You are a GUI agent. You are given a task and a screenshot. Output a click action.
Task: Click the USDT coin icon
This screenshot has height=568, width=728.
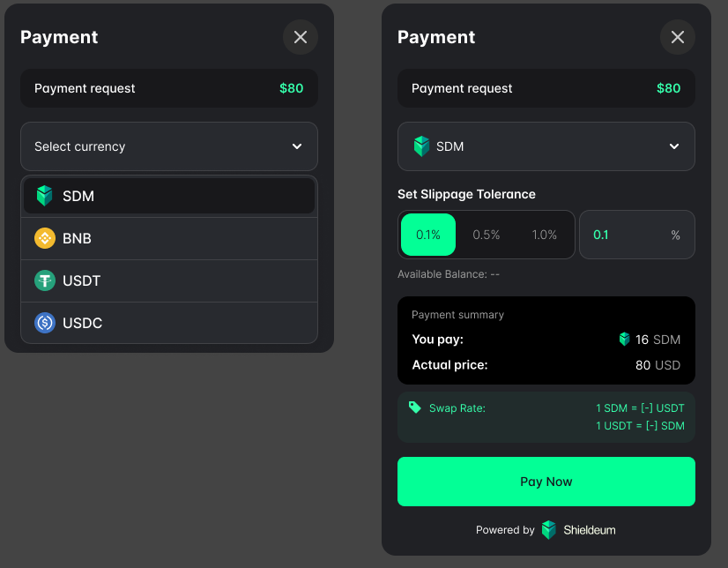coord(45,280)
